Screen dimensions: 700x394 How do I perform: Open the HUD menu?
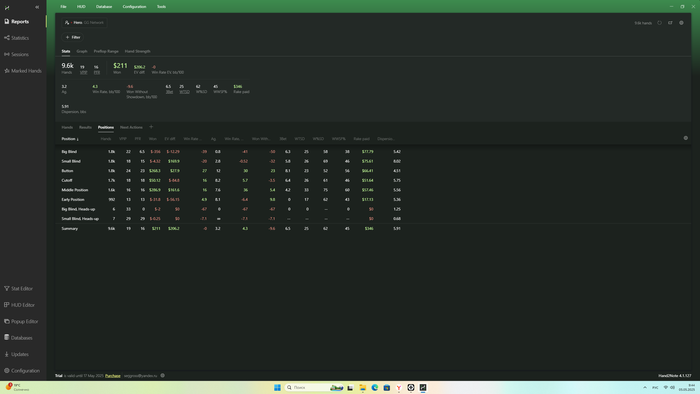[x=81, y=7]
